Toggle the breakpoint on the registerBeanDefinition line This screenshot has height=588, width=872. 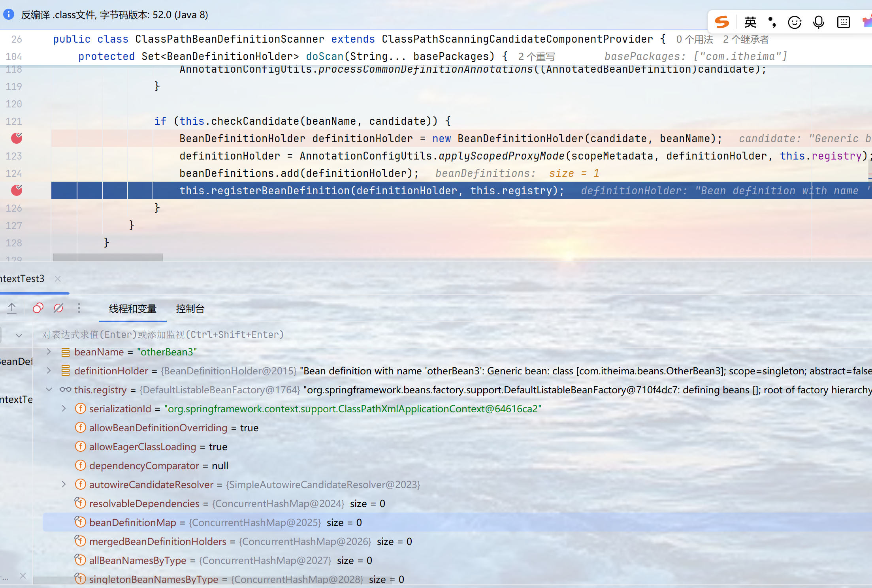17,190
